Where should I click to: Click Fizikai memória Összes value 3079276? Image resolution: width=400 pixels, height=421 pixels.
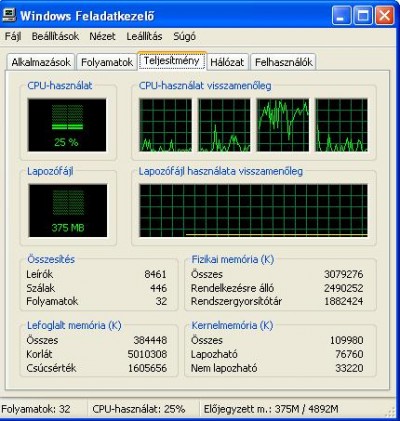pyautogui.click(x=344, y=274)
